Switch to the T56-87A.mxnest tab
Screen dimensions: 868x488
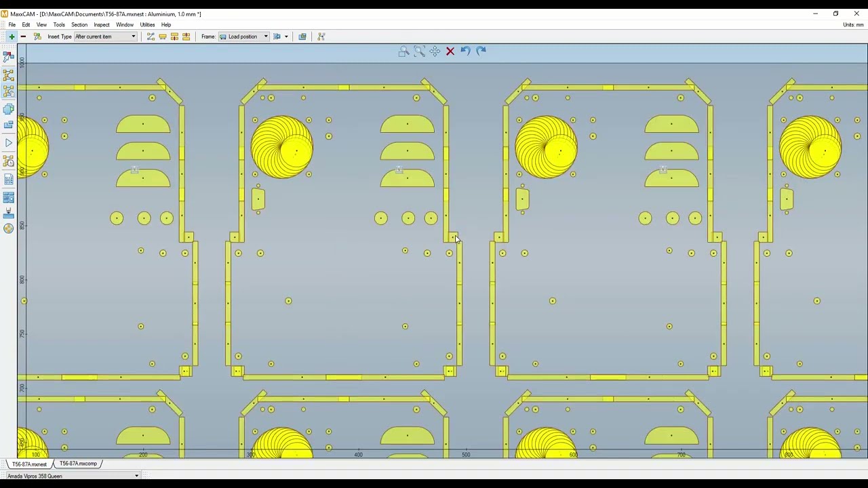29,464
